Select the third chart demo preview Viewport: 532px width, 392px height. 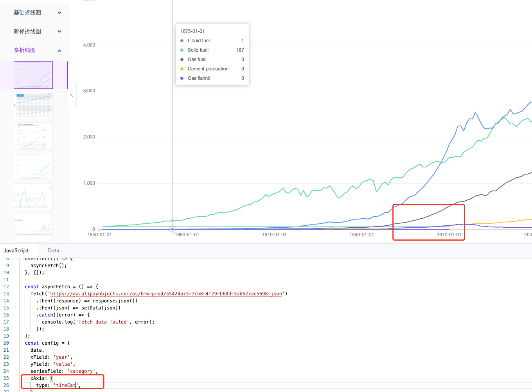[33, 136]
